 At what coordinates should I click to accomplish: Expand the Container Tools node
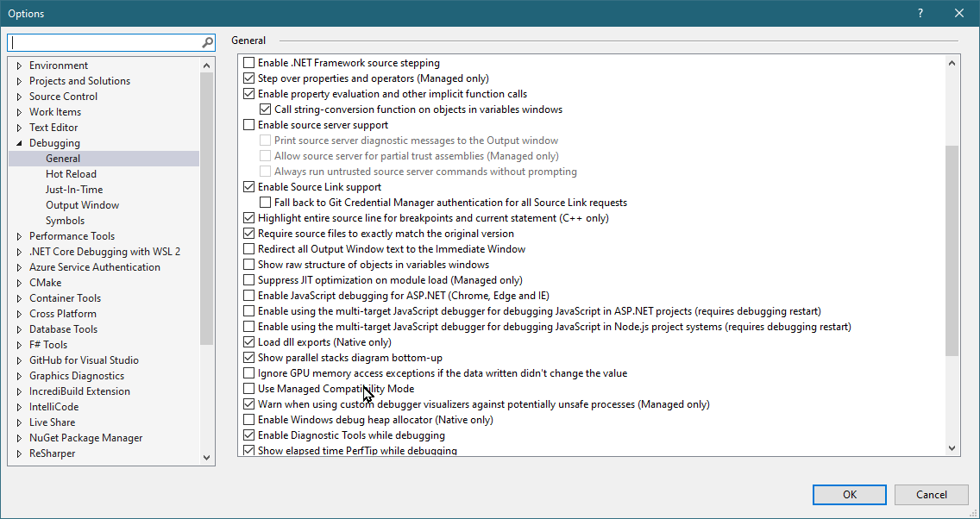point(19,298)
